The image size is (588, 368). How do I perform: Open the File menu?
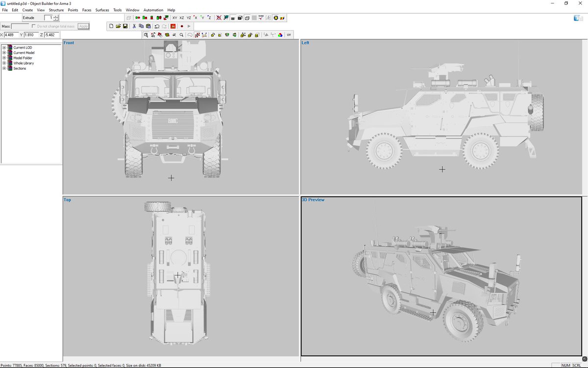tap(5, 10)
